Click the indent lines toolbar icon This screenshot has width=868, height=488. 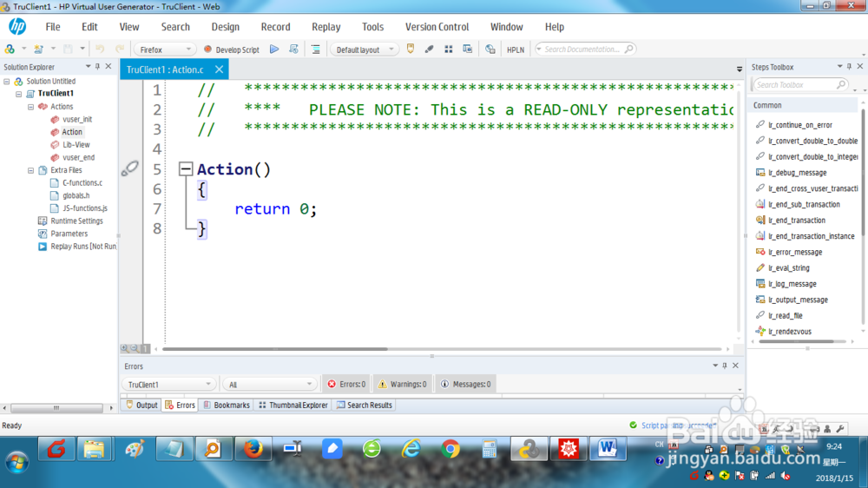click(x=316, y=49)
